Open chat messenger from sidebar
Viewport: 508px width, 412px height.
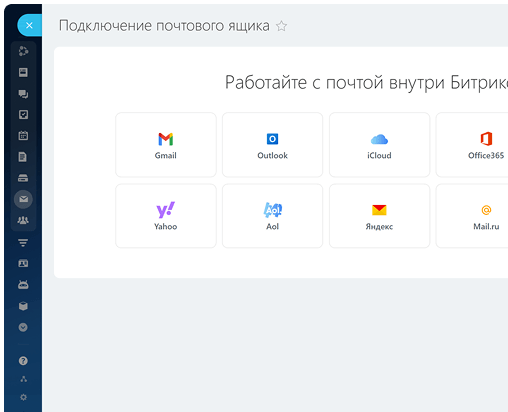point(23,94)
